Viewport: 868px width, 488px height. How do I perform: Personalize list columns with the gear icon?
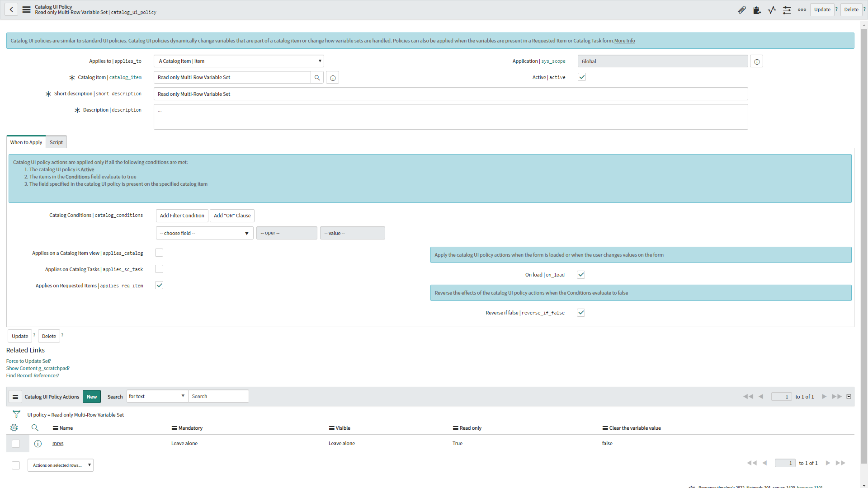14,427
